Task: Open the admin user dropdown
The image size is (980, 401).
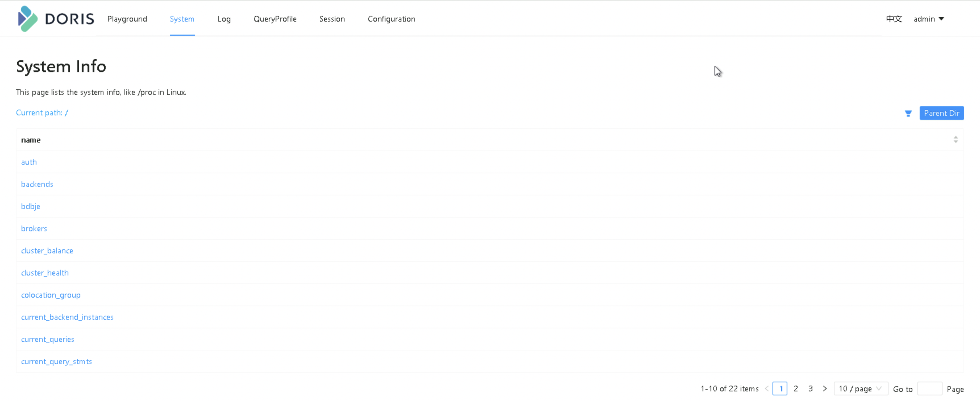Action: 928,19
